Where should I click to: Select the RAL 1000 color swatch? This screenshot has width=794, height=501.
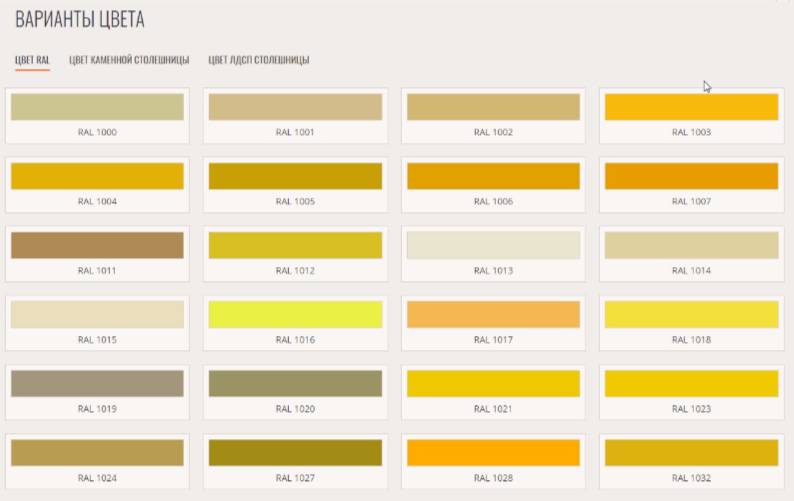(97, 107)
